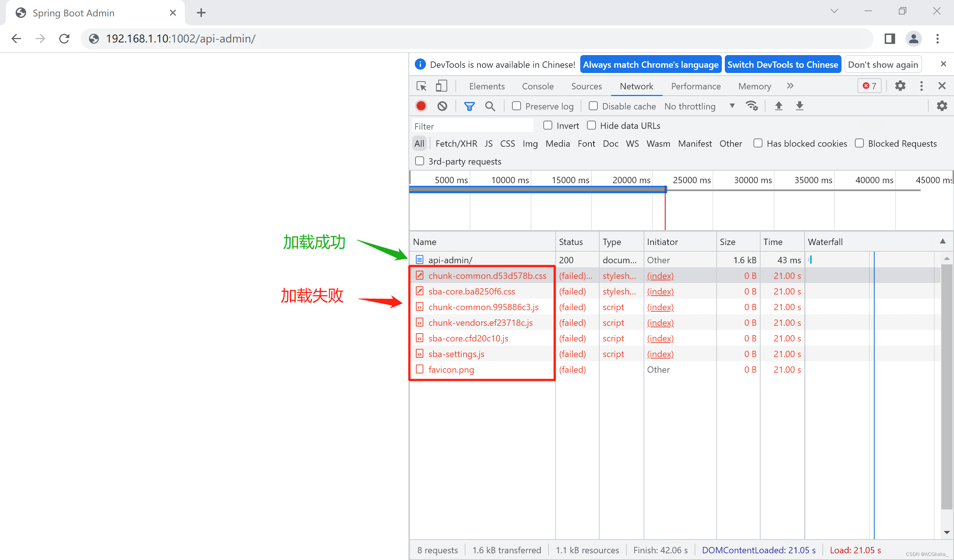The height and width of the screenshot is (560, 954).
Task: Switch to the Console tab
Action: click(x=538, y=86)
